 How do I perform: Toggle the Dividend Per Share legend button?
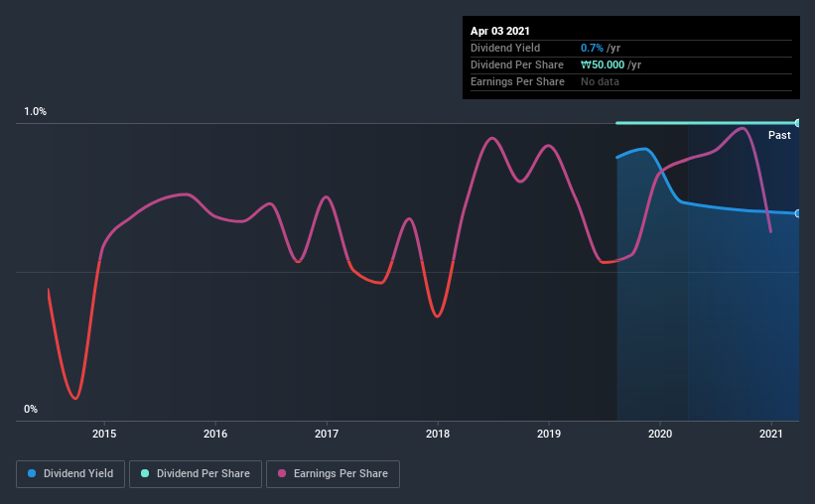tap(196, 474)
